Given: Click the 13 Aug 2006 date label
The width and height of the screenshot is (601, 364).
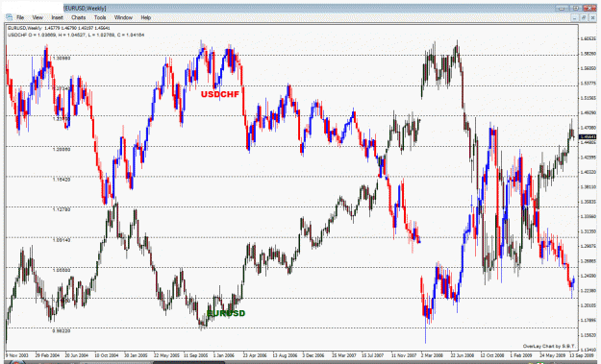Looking at the screenshot, I should click(285, 355).
